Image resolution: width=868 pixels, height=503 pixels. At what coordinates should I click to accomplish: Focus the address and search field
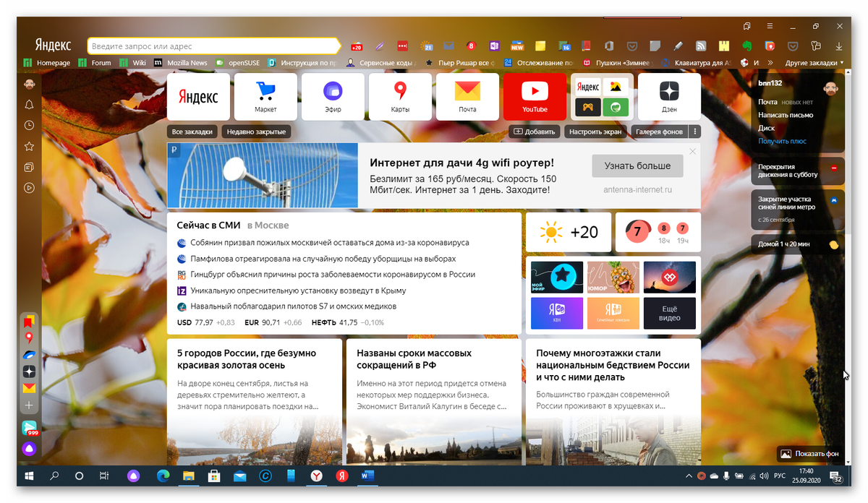click(214, 46)
